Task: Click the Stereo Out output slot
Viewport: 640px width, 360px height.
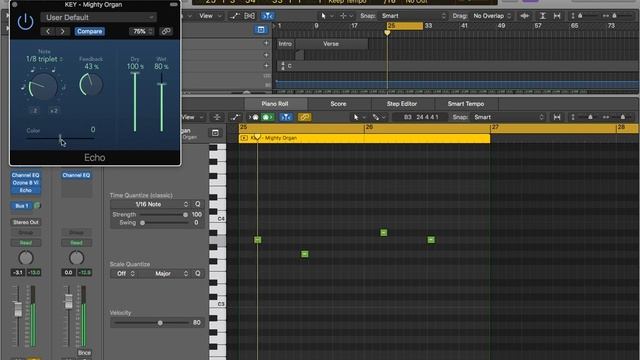Action: pyautogui.click(x=25, y=222)
